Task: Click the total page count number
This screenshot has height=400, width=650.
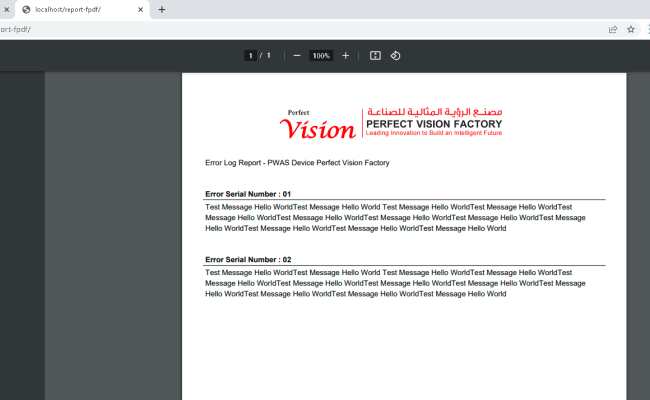Action: 269,56
